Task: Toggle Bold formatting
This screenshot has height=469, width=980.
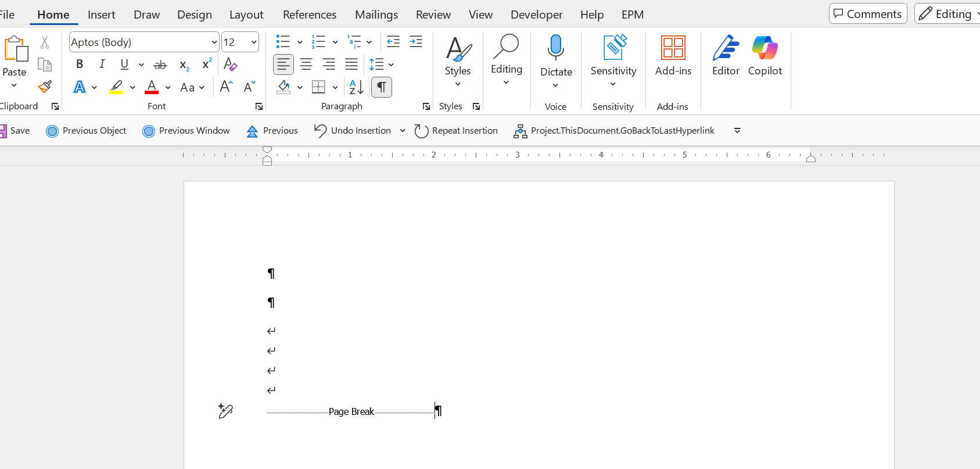Action: tap(80, 64)
